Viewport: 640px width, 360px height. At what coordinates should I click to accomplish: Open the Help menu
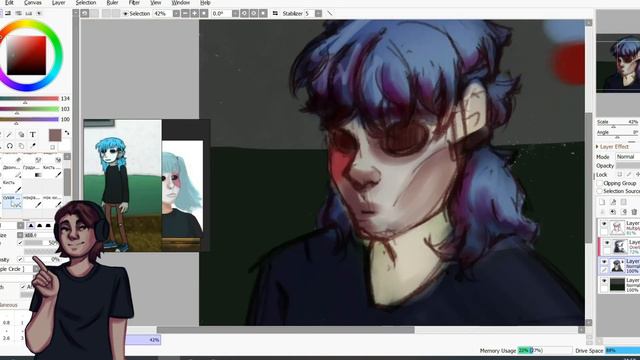click(205, 2)
